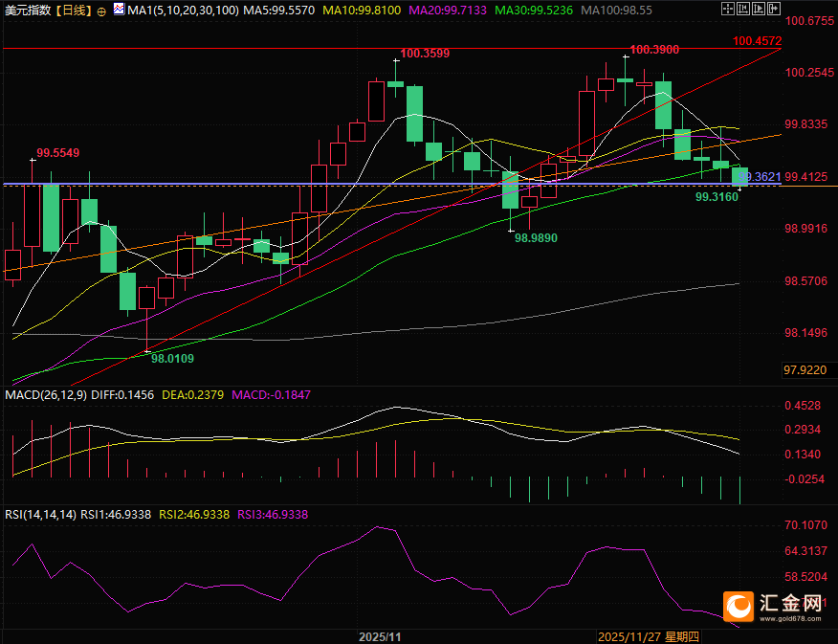This screenshot has height=644, width=838.
Task: Click the www.gold678.com watermark link
Action: click(x=789, y=621)
